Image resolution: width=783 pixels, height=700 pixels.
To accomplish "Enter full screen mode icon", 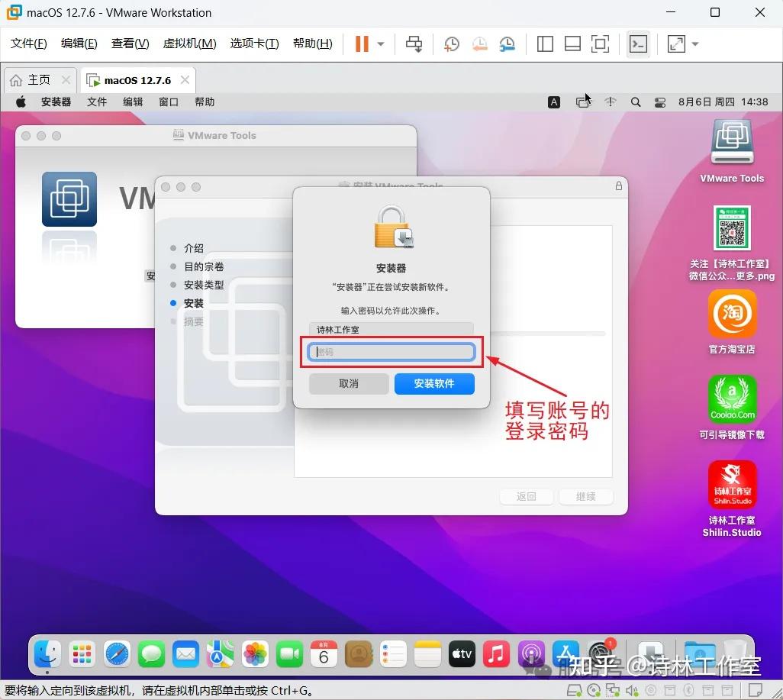I will point(600,44).
